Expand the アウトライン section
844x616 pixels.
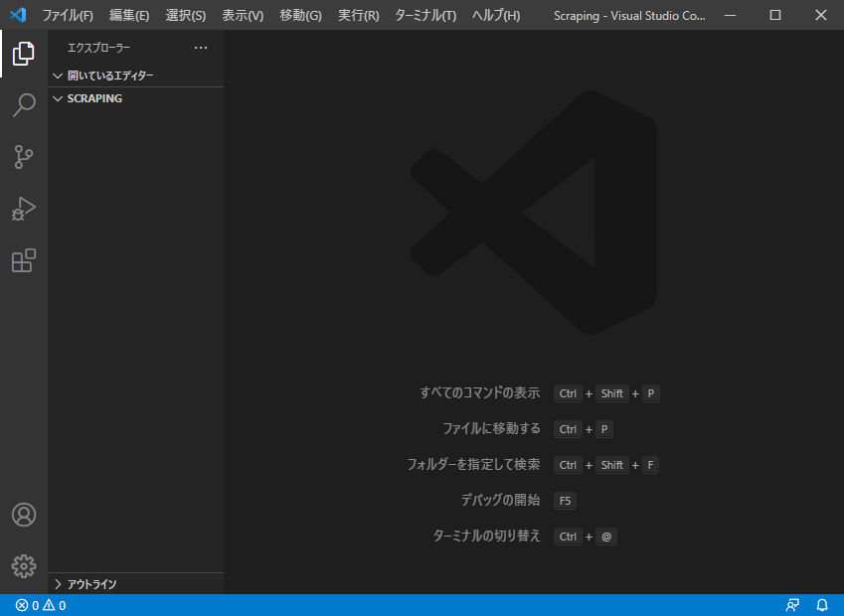(x=135, y=584)
